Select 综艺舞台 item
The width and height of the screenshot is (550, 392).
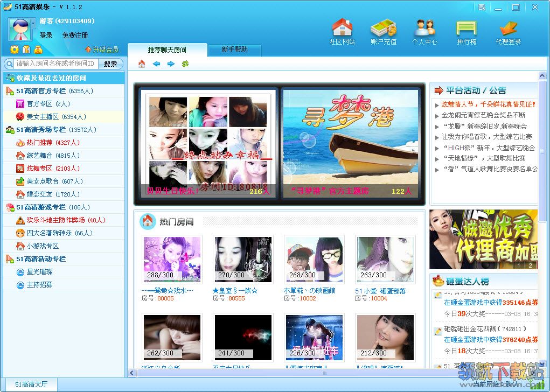pyautogui.click(x=64, y=156)
